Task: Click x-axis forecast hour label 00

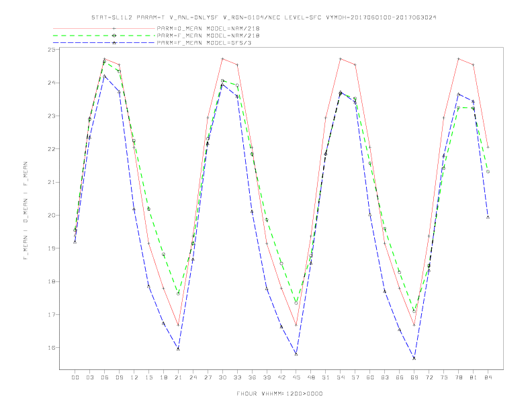Action: point(75,377)
